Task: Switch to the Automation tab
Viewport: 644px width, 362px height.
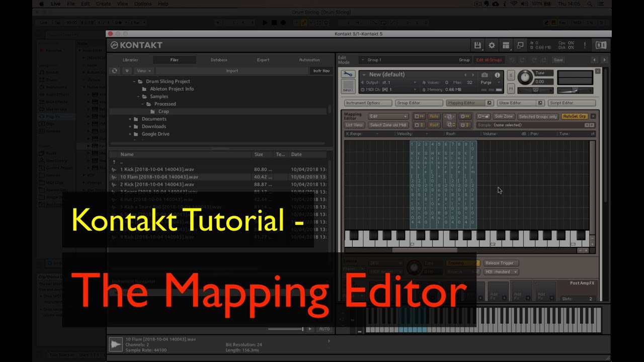Action: click(x=309, y=60)
